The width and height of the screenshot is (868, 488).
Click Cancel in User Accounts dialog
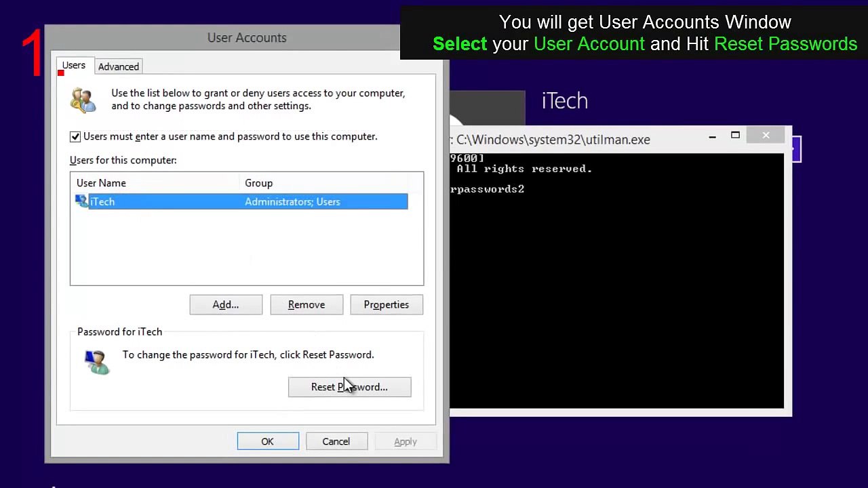pos(336,441)
